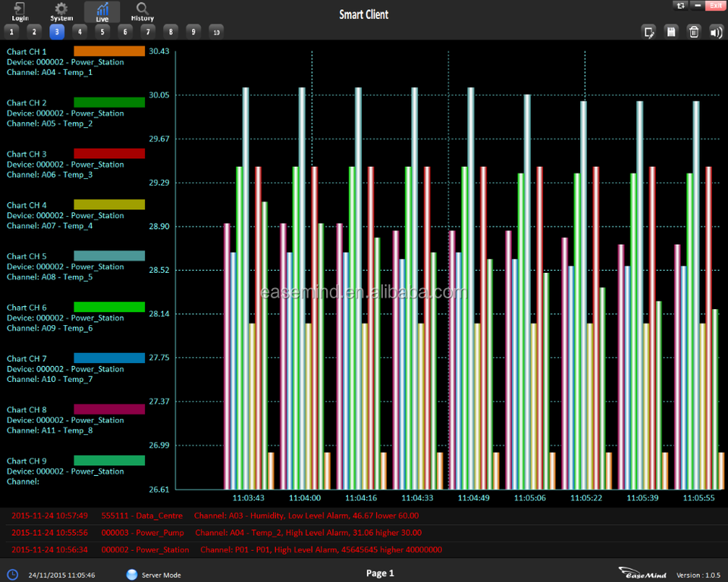The width and height of the screenshot is (728, 582).
Task: Click the trash delete icon
Action: coord(693,31)
